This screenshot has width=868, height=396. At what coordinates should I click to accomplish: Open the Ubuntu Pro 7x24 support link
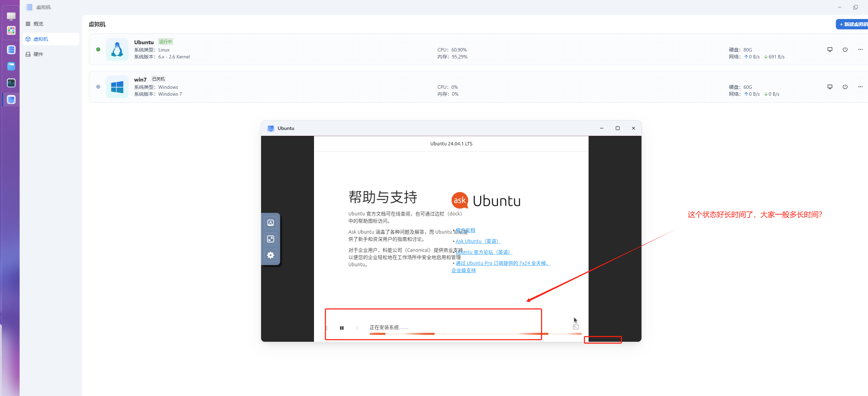point(501,267)
